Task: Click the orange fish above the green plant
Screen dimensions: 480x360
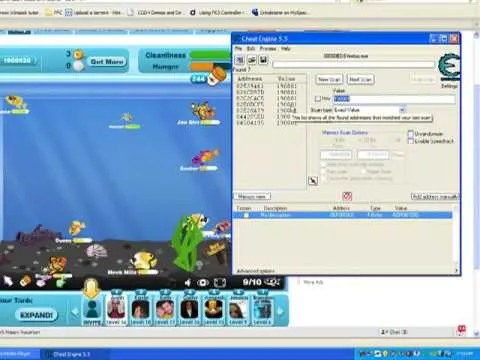Action: point(197,221)
